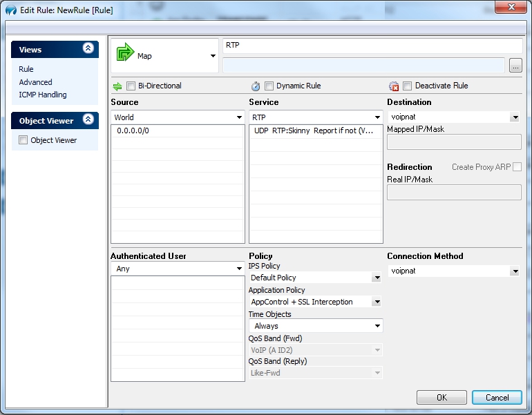
Task: Open the Destination voipnat dropdown
Action: pyautogui.click(x=515, y=117)
